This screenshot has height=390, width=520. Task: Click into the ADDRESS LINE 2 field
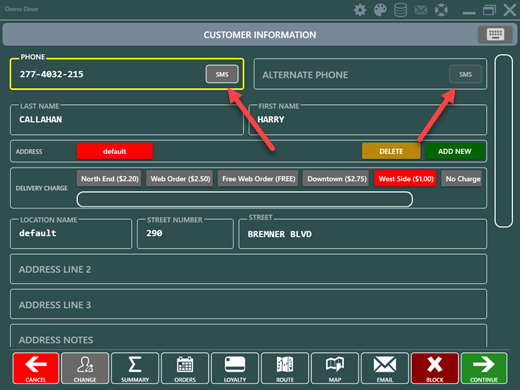248,269
